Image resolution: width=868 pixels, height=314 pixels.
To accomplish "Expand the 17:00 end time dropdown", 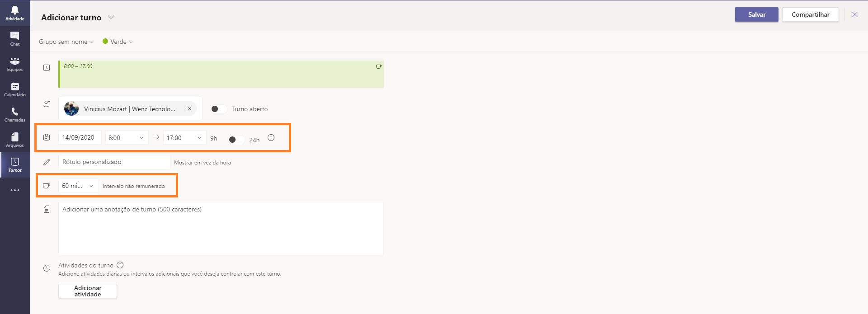I will [185, 138].
